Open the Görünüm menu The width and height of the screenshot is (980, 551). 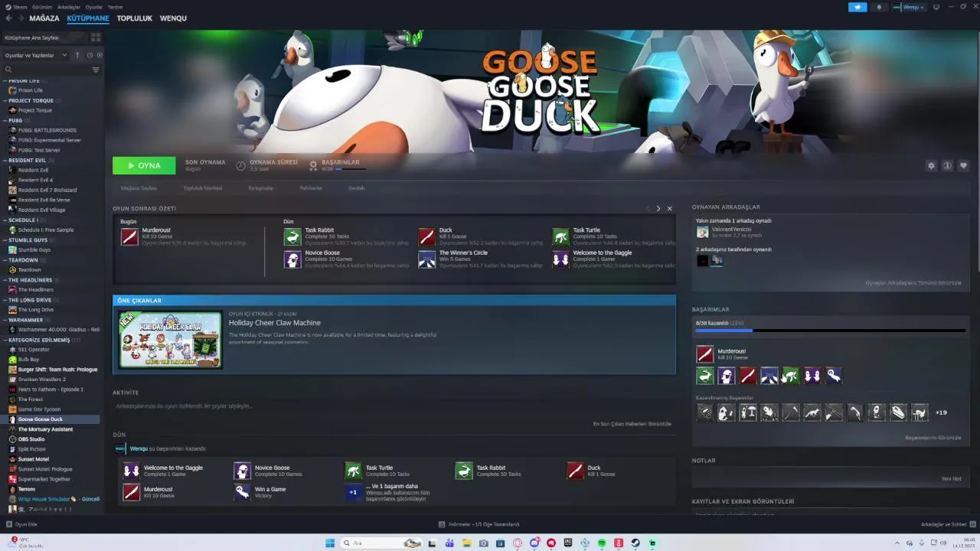click(42, 7)
